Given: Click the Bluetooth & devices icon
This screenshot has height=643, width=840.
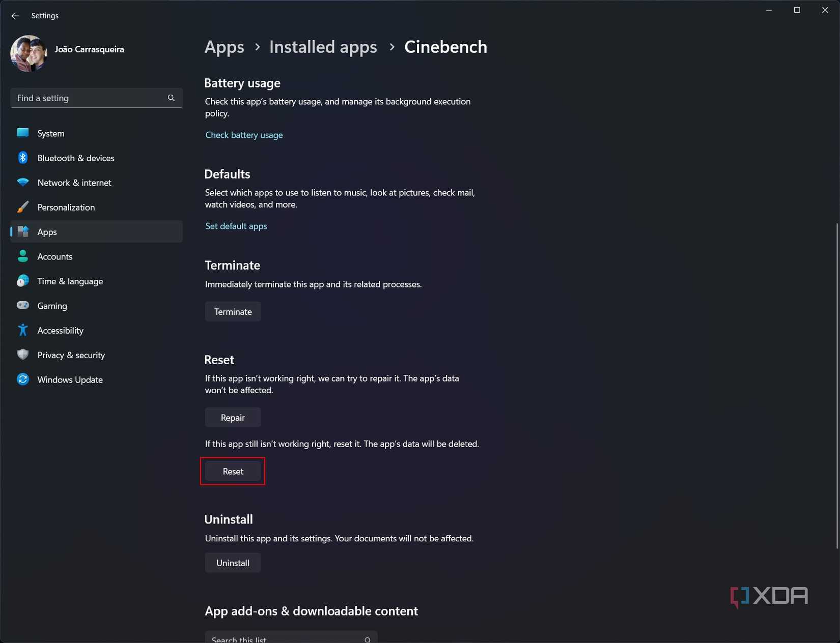Looking at the screenshot, I should 23,158.
